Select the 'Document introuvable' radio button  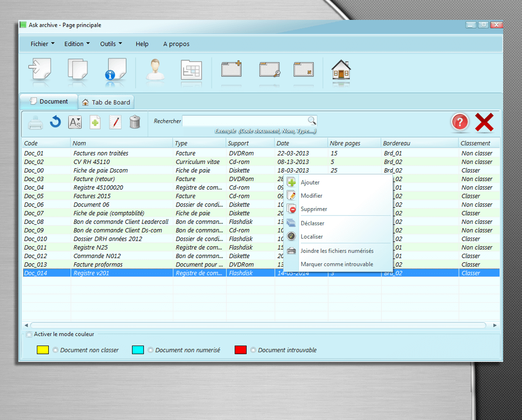click(x=253, y=350)
